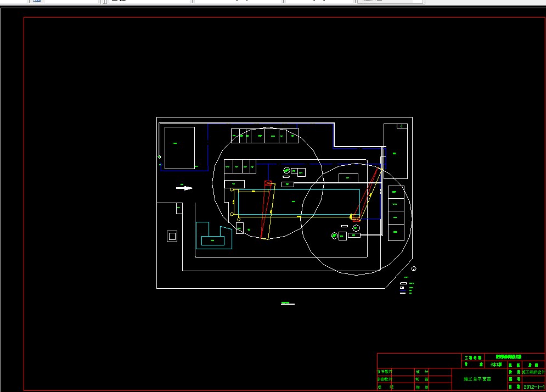Click the blue line sample in legend
The height and width of the screenshot is (392, 546).
click(403, 290)
